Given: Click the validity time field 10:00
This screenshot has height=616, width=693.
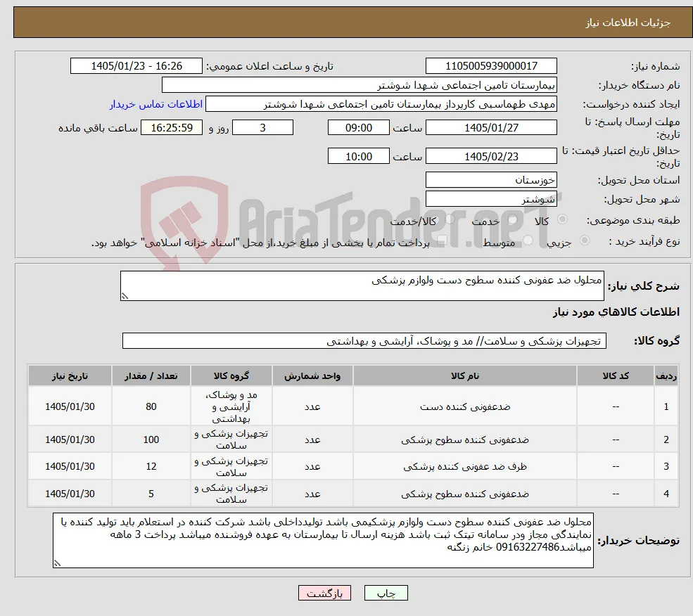Looking at the screenshot, I should pyautogui.click(x=358, y=156).
